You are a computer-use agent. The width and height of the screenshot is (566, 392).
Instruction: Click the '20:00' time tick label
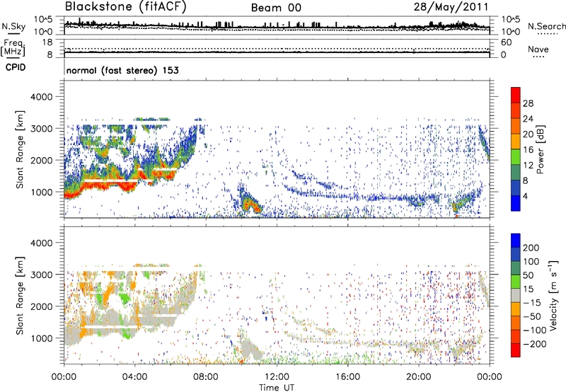click(x=418, y=377)
